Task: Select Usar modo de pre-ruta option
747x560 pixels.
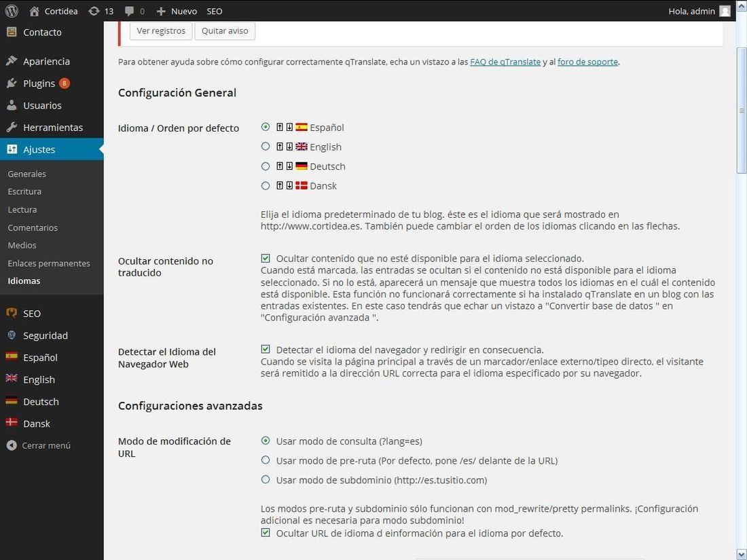Action: 266,460
